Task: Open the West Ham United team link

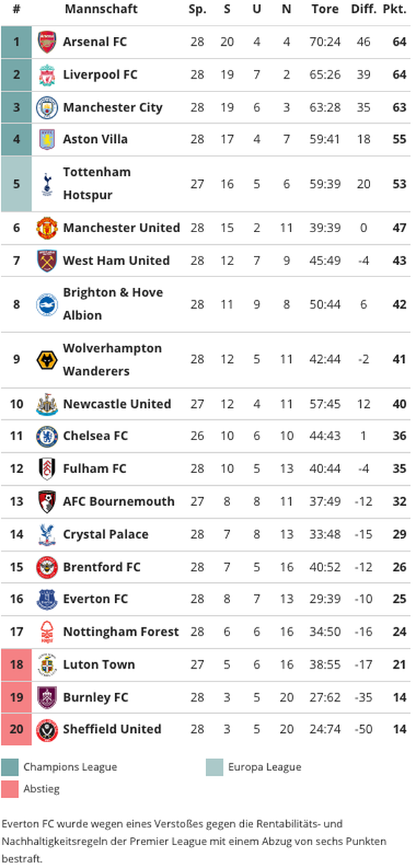Action: pos(117,261)
